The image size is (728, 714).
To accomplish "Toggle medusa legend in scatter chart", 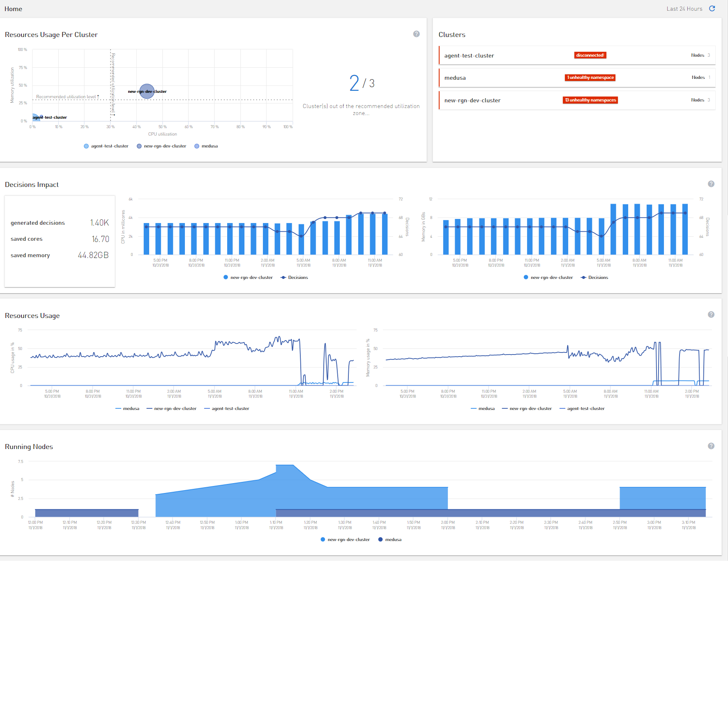I will 206,146.
